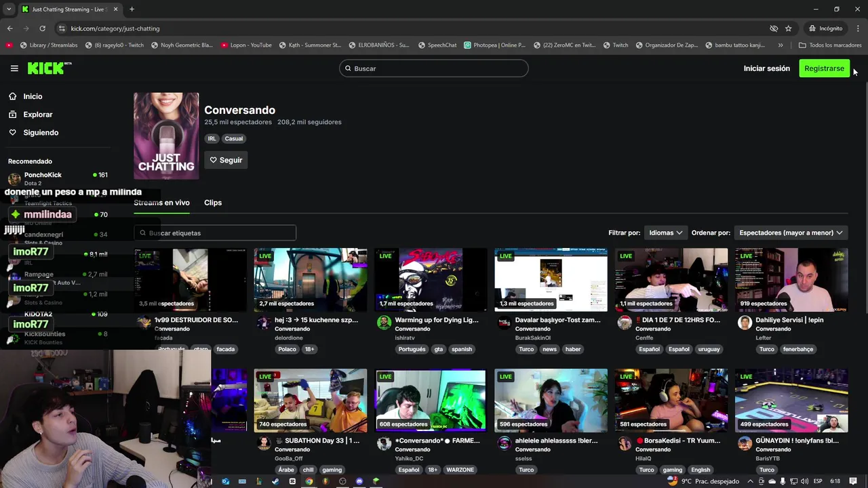Image resolution: width=868 pixels, height=488 pixels.
Task: Reload the page with browser refresh icon
Action: click(x=42, y=28)
